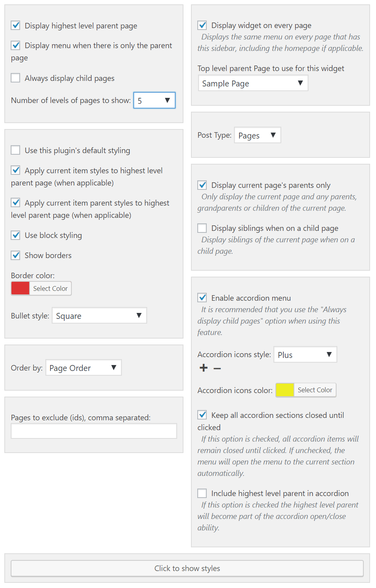Click the Pages to exclude input field
Viewport: 376px width, 588px height.
94,431
